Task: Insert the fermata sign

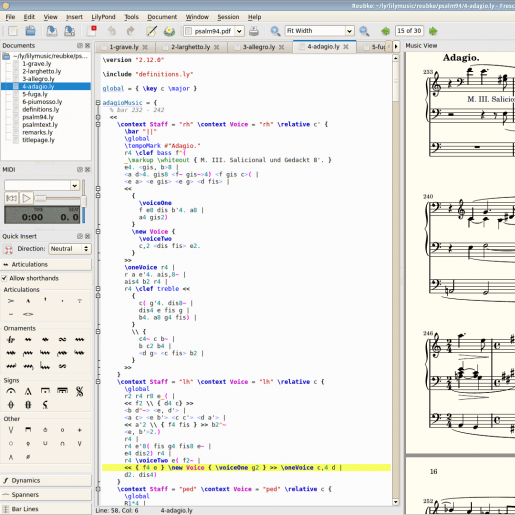Action: click(x=11, y=391)
